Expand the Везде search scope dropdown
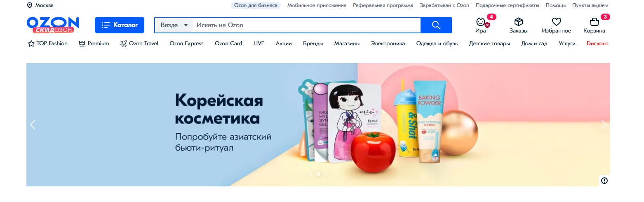 (174, 25)
